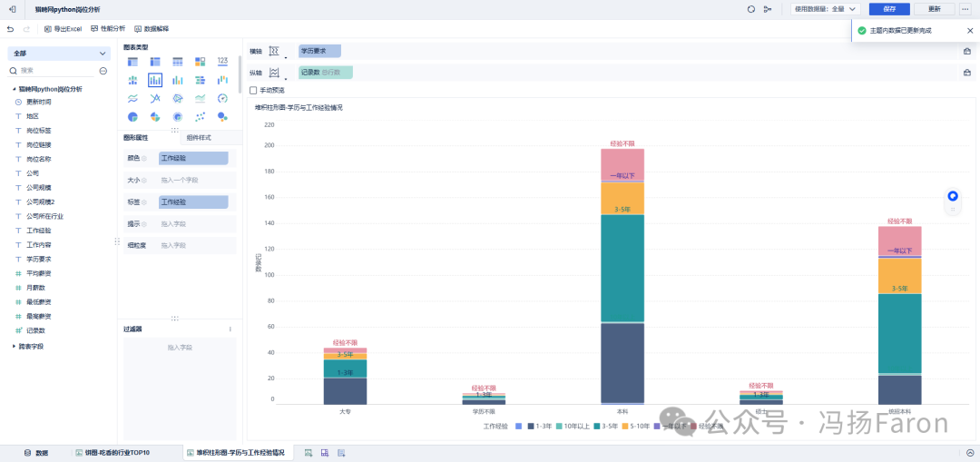Open 性能分析 from the toolbar
980x462 pixels.
108,29
